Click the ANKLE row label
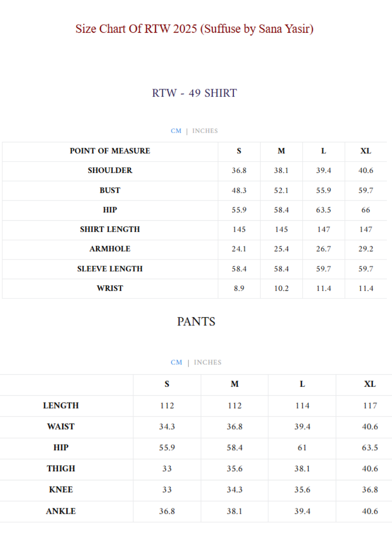The image size is (392, 538). click(61, 511)
